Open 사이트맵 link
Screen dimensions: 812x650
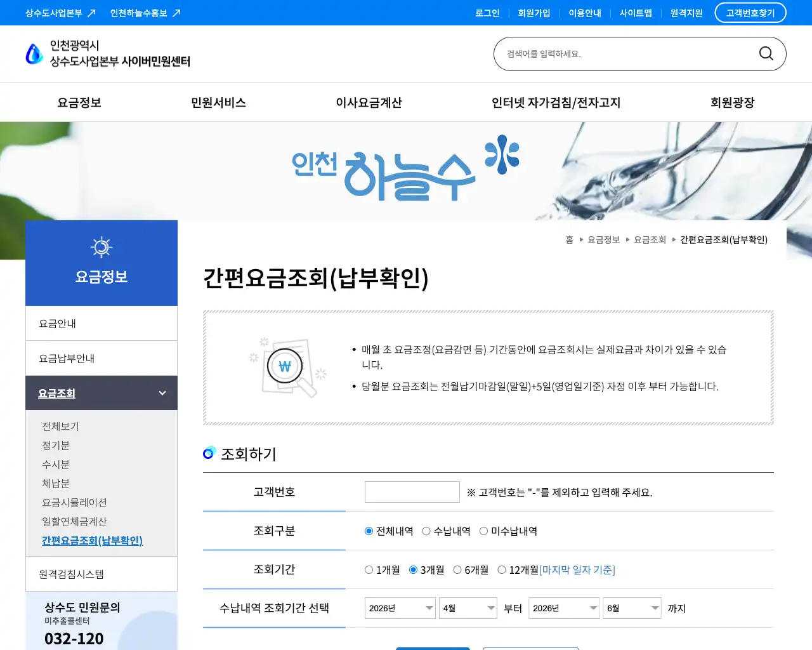636,13
